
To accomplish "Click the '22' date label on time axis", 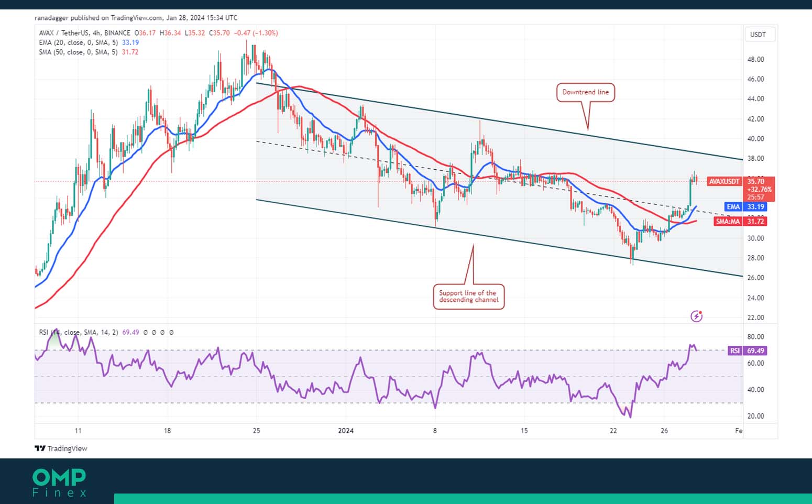I will [x=613, y=431].
